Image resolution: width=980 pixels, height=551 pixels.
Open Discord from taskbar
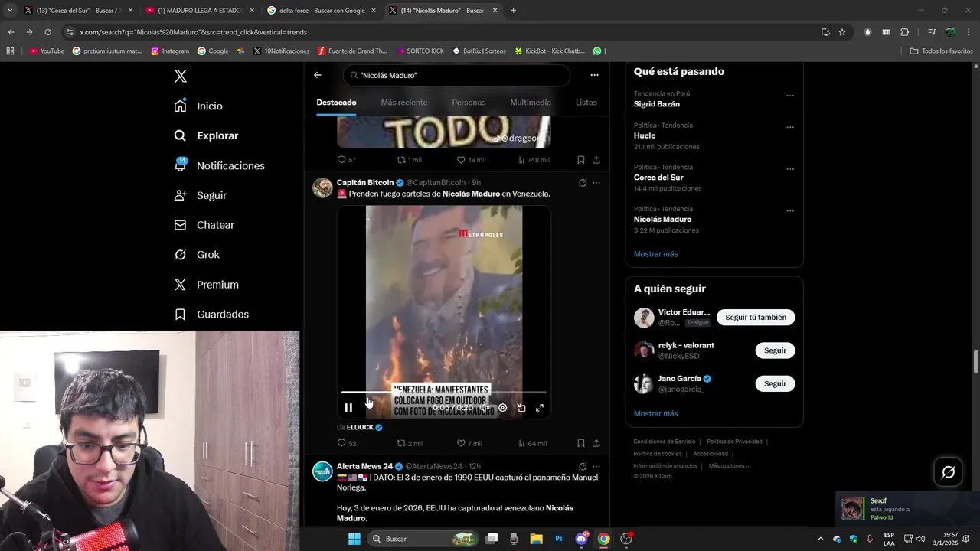tap(581, 539)
